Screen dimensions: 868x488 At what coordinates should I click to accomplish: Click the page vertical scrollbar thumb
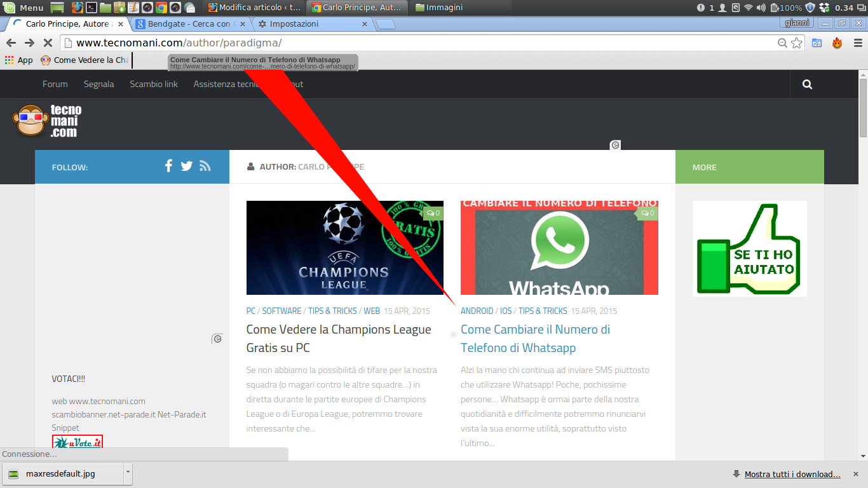click(863, 108)
